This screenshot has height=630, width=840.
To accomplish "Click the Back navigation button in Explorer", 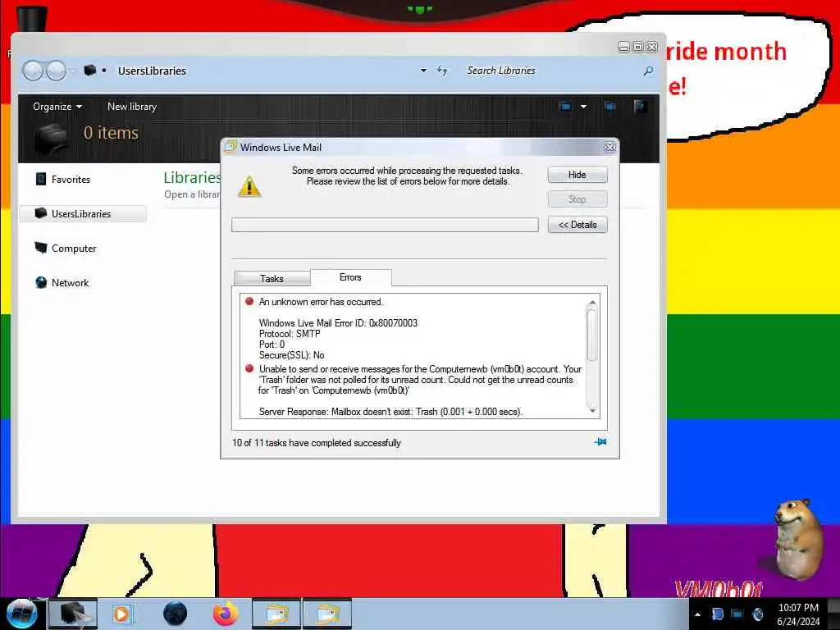I will (33, 71).
